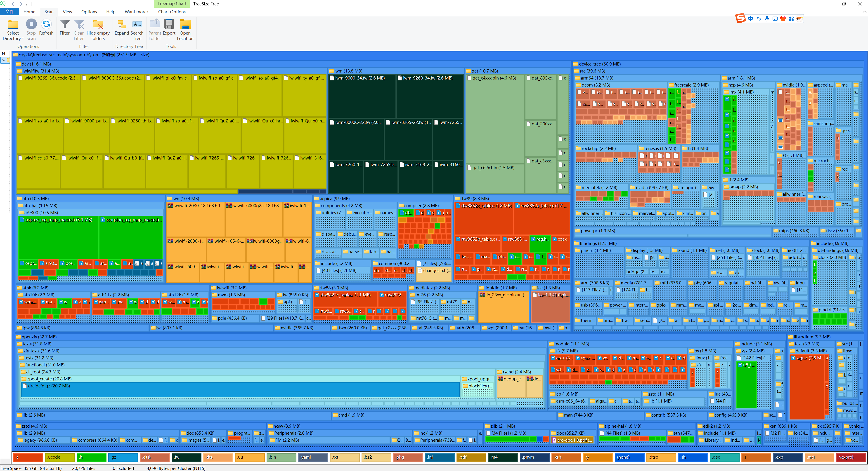Open the View ribbon tab
Image resolution: width=868 pixels, height=471 pixels.
pyautogui.click(x=67, y=12)
